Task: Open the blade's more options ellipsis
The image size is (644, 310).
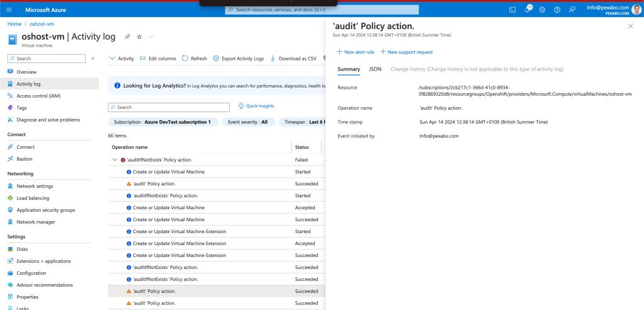Action: [152, 37]
